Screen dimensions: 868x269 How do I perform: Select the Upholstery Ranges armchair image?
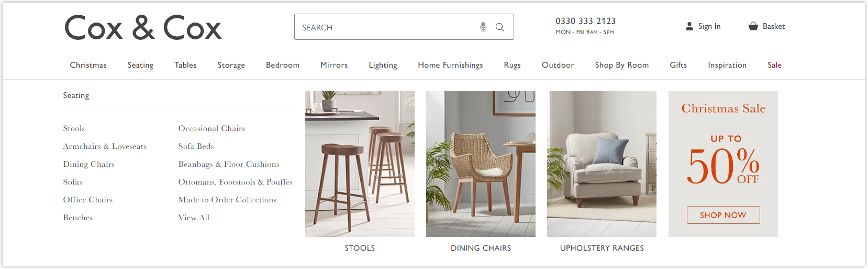(x=602, y=164)
